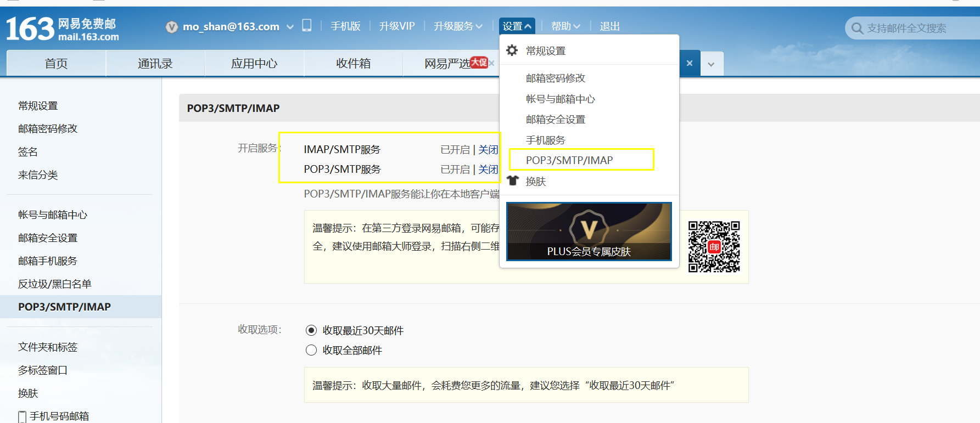Click the 163 mail logo
980x423 pixels.
pos(63,29)
